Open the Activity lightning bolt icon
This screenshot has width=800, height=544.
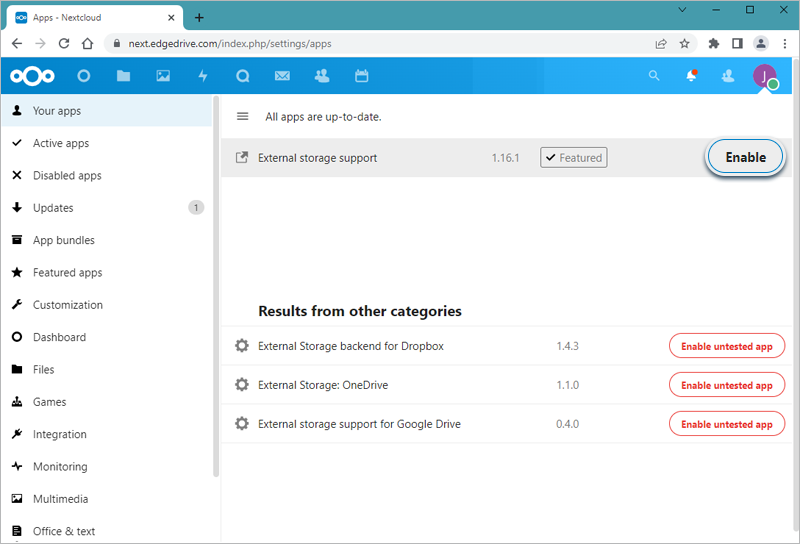point(203,76)
